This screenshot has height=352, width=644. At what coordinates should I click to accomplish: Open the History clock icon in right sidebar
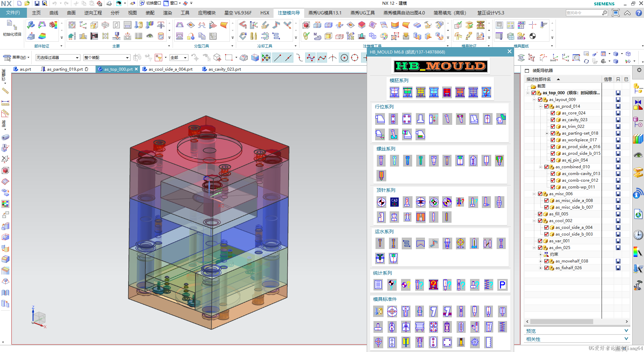(x=638, y=235)
